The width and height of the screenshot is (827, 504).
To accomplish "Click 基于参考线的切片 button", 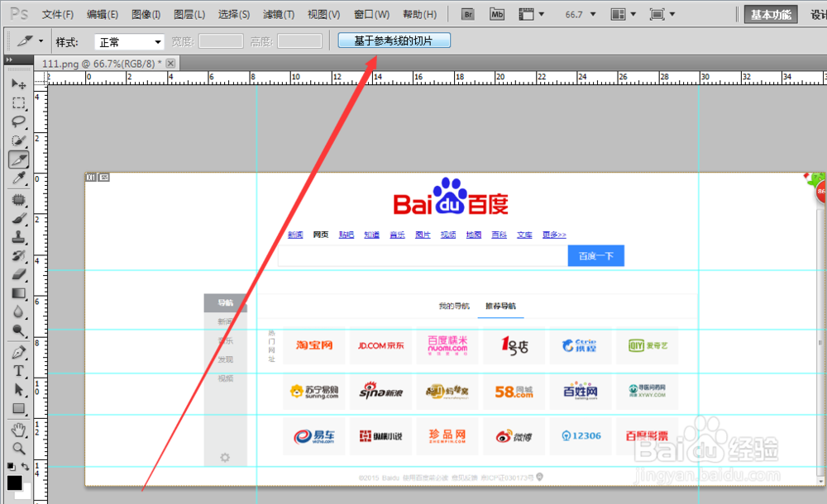I will (394, 40).
